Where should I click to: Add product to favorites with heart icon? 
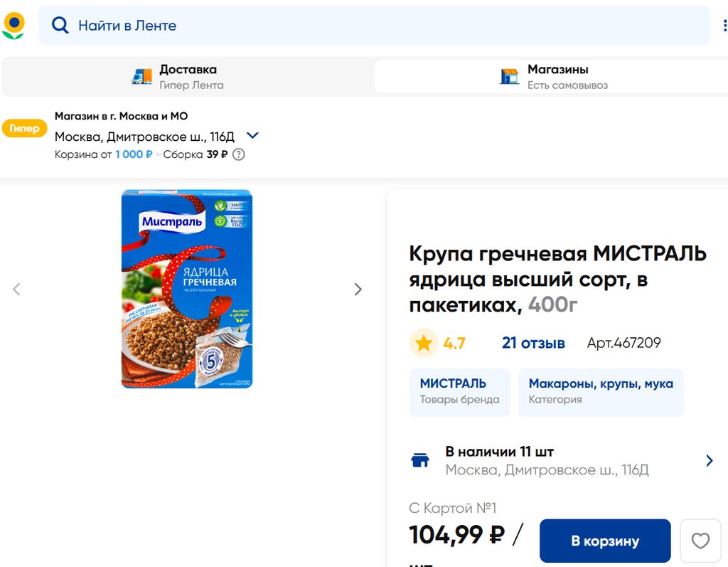700,541
